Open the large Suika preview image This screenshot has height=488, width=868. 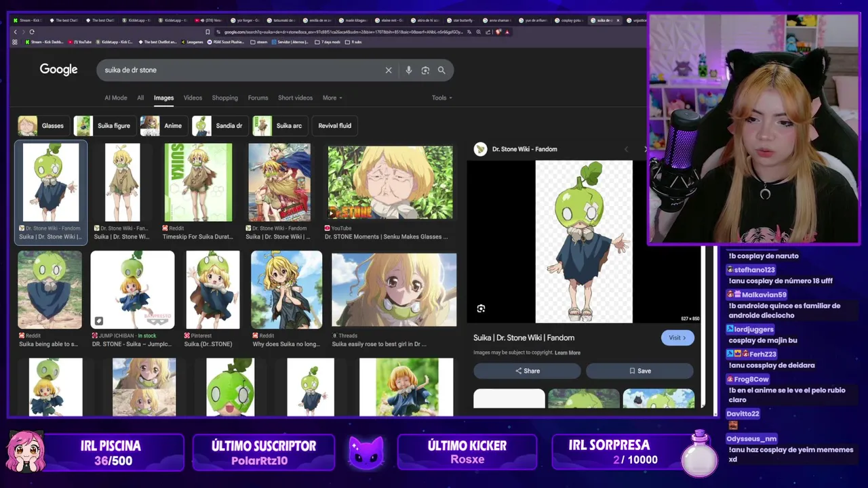click(x=584, y=241)
